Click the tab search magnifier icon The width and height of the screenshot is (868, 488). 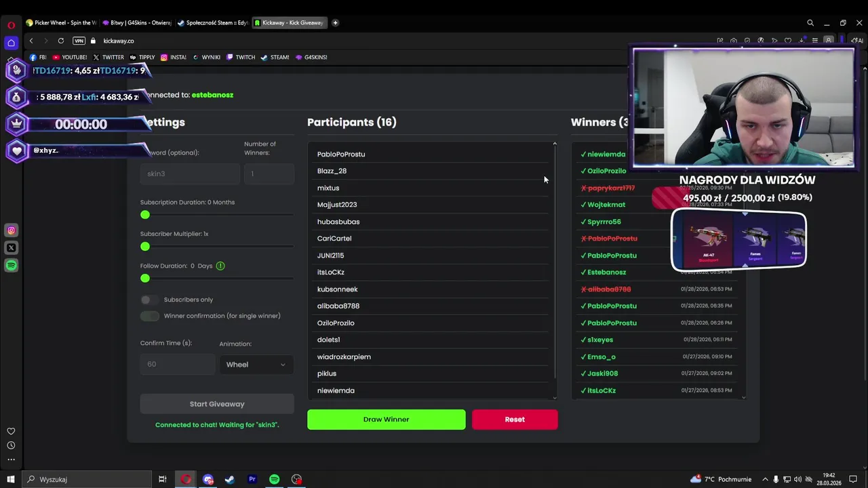pos(810,23)
